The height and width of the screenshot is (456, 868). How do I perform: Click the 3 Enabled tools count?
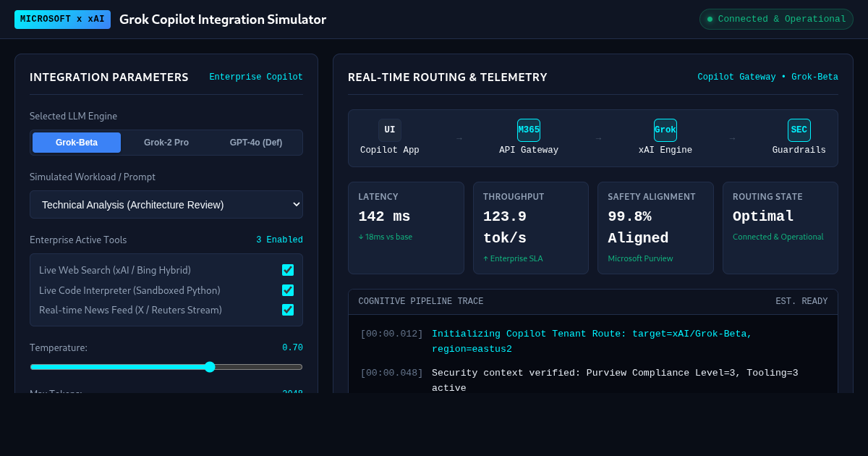[x=279, y=240]
